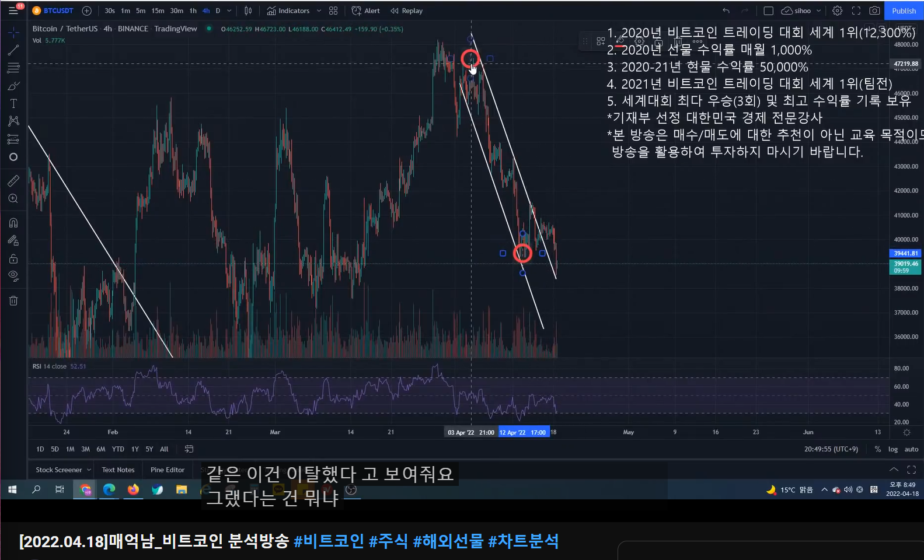Set date range to 1D
The height and width of the screenshot is (560, 924).
40,449
